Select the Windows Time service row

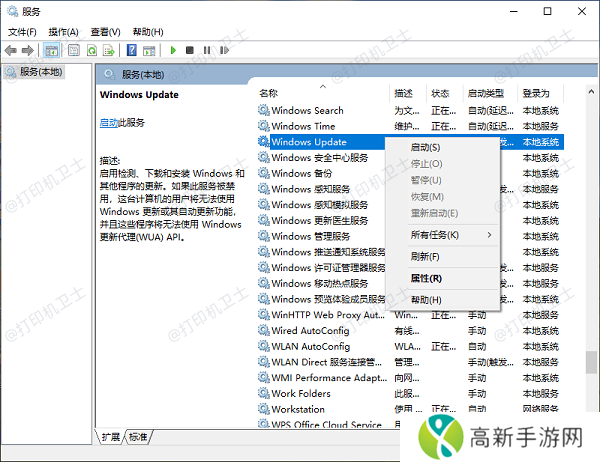tap(410, 126)
